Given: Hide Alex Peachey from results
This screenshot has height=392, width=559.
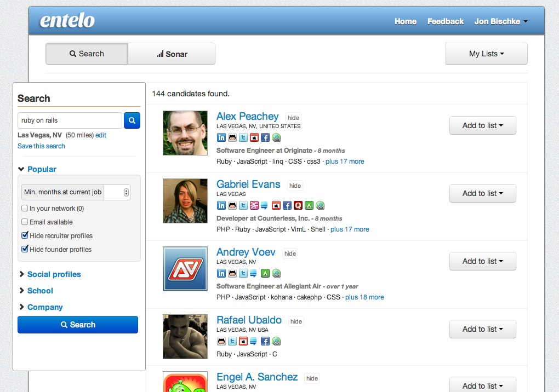Looking at the screenshot, I should (x=293, y=118).
